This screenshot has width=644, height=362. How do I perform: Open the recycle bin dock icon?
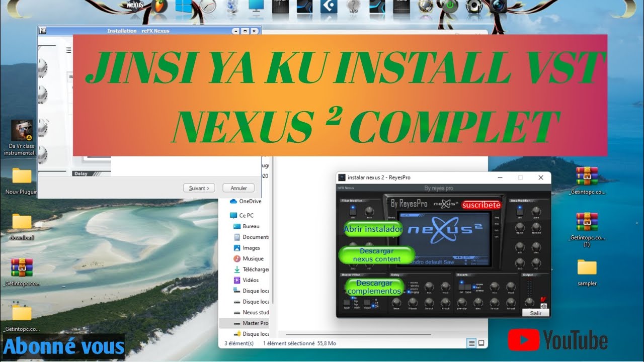coord(231,7)
